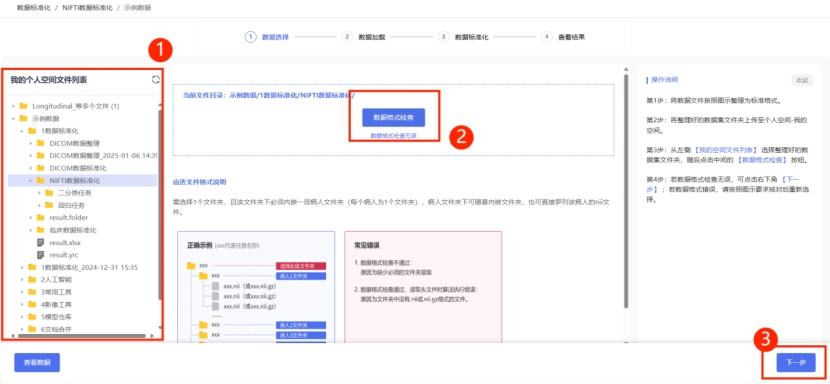Open NIFTI数据标准化 in the breadcrumb
The image size is (830, 384).
click(86, 8)
